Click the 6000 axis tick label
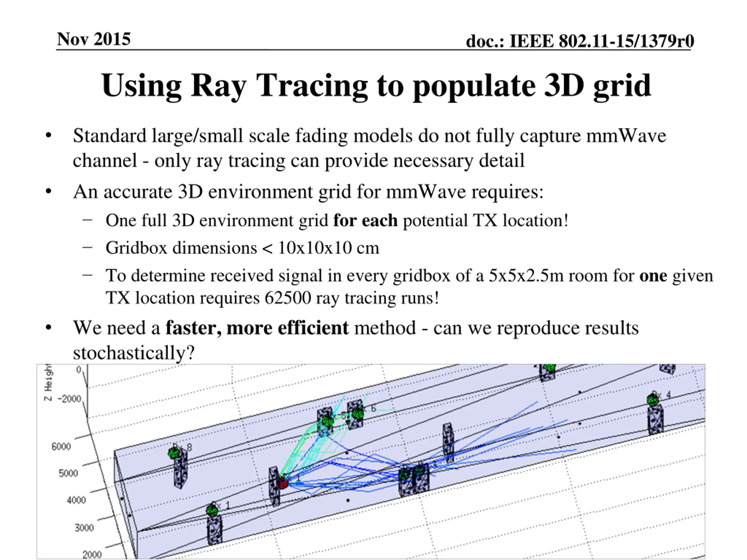The image size is (747, 560). (61, 446)
